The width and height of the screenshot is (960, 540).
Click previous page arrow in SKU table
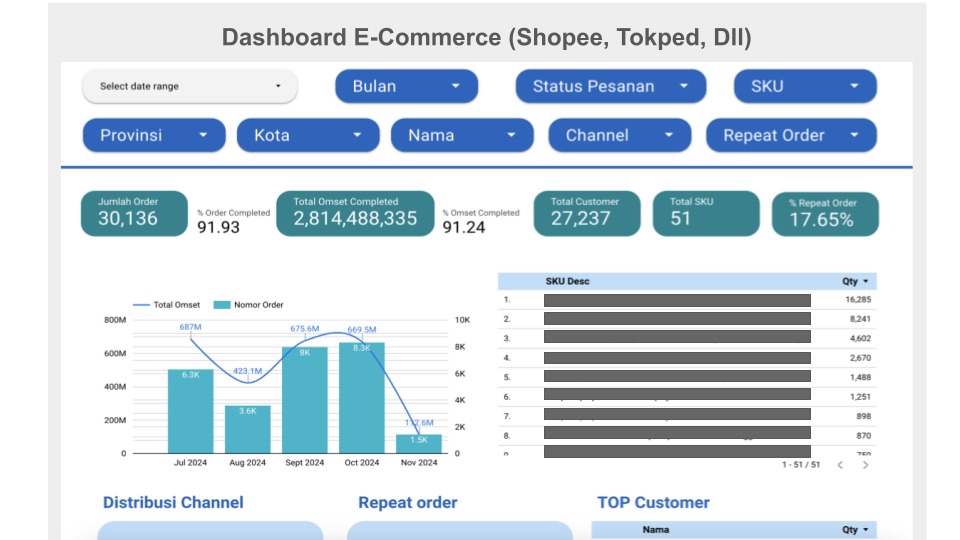pos(841,465)
